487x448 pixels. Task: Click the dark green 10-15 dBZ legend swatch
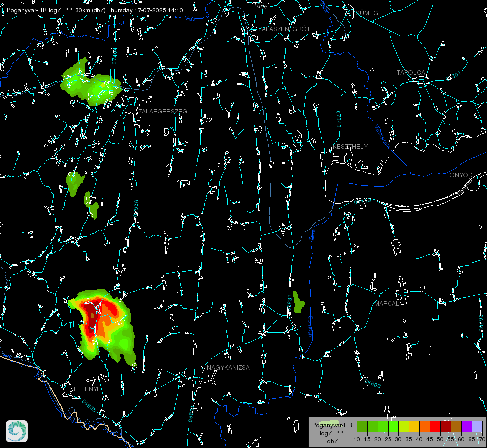click(x=362, y=426)
